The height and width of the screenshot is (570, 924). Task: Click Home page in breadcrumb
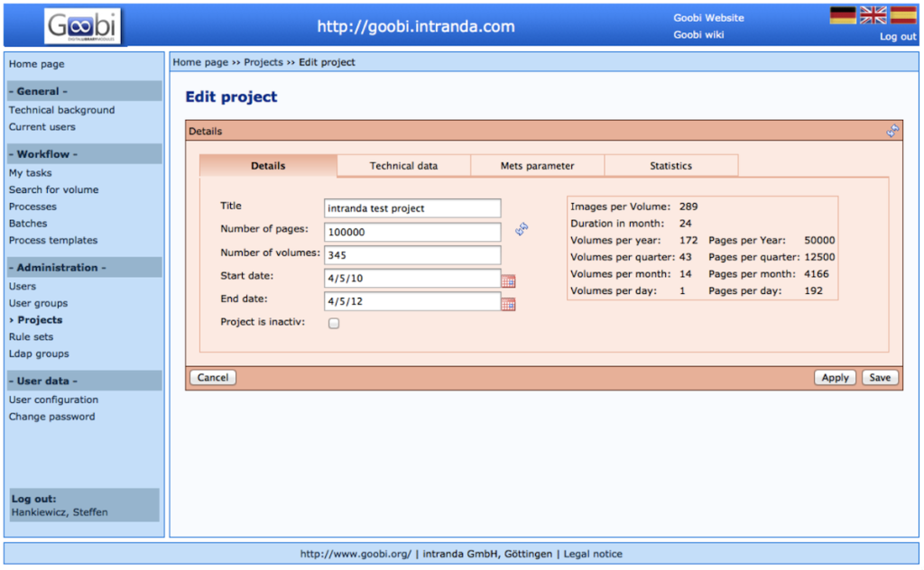pyautogui.click(x=200, y=62)
